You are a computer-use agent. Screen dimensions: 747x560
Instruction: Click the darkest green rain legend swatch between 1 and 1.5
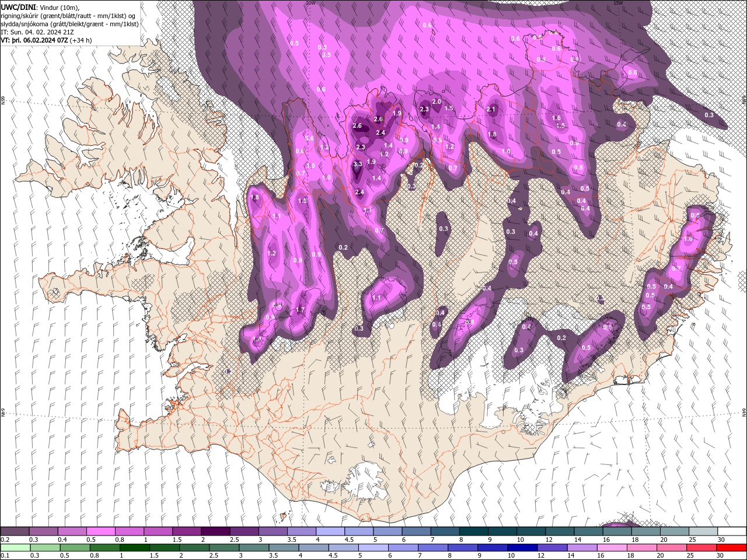point(134,548)
